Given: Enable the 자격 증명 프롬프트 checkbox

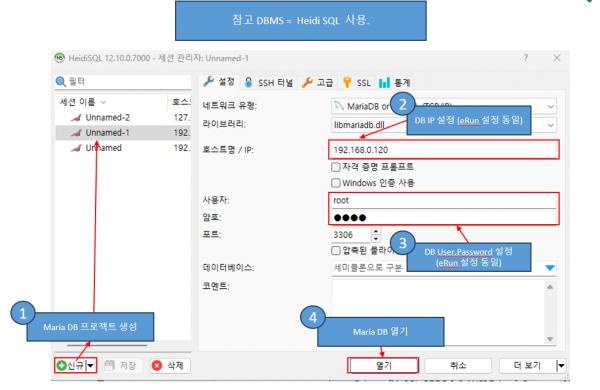Looking at the screenshot, I should click(x=336, y=167).
